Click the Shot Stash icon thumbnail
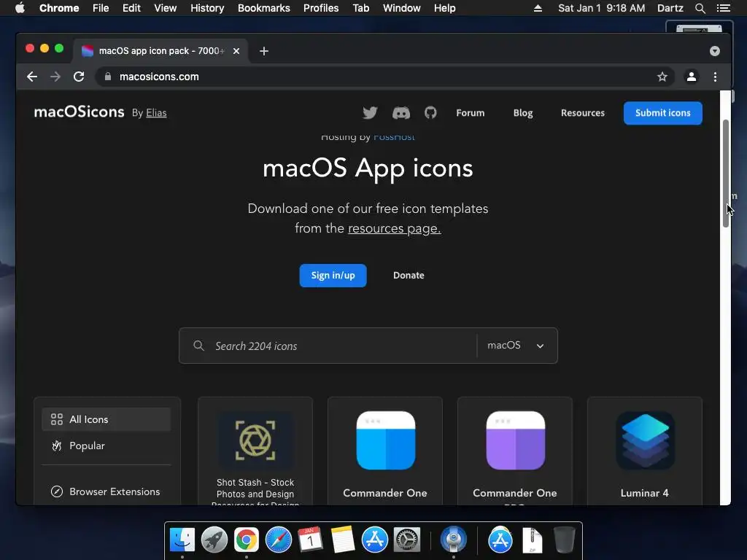The image size is (747, 560). pyautogui.click(x=255, y=440)
